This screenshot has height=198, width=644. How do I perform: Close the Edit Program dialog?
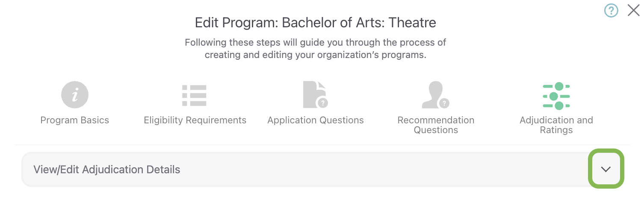[633, 10]
